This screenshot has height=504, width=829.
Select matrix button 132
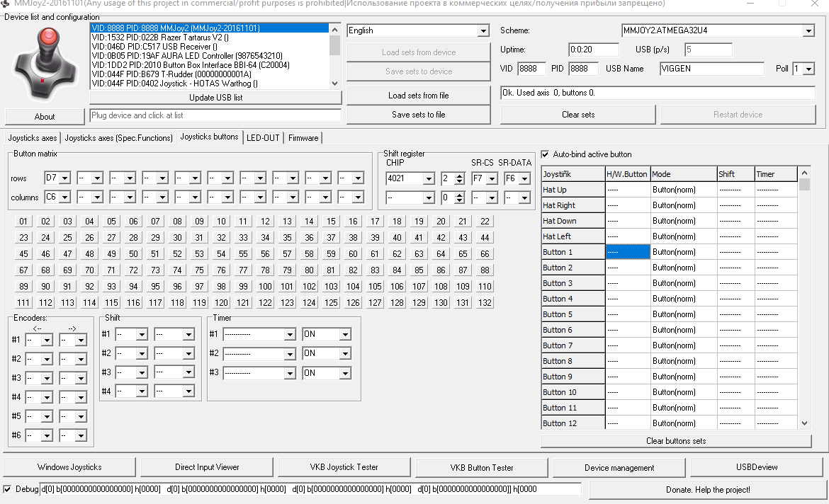(485, 303)
